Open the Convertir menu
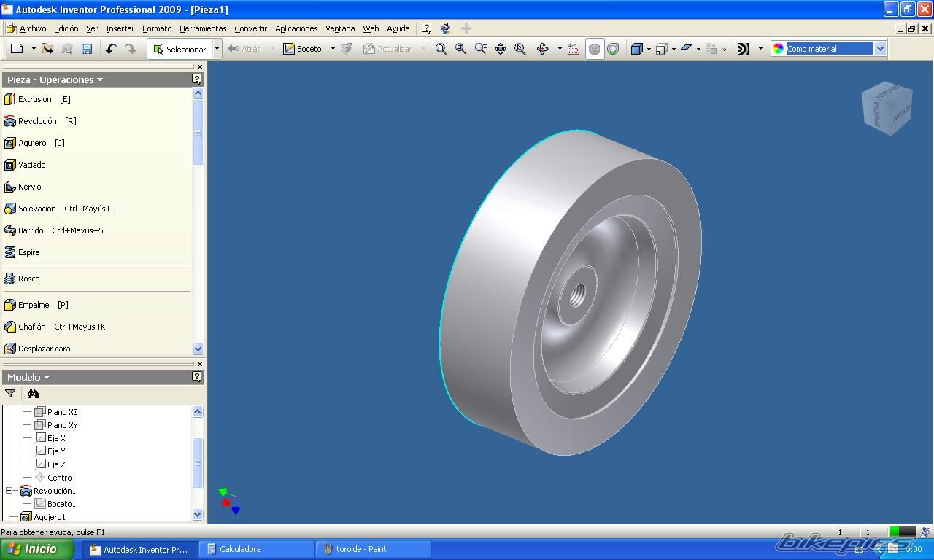The image size is (934, 560). click(250, 28)
